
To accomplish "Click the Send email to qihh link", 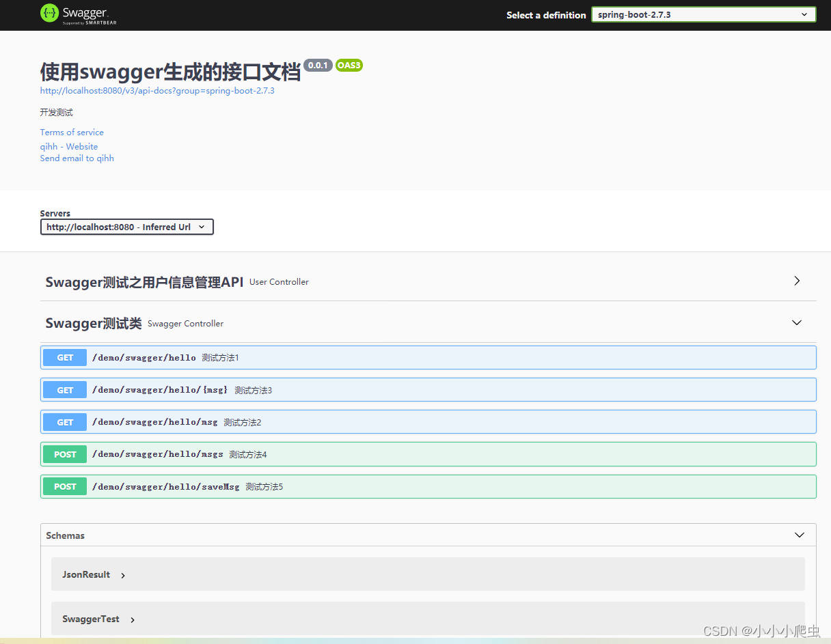I will [x=77, y=158].
